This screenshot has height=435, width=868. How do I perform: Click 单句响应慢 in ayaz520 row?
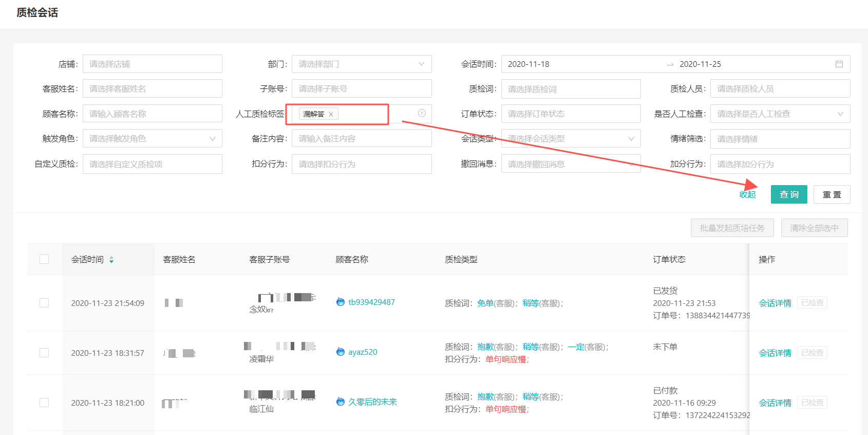(x=506, y=359)
